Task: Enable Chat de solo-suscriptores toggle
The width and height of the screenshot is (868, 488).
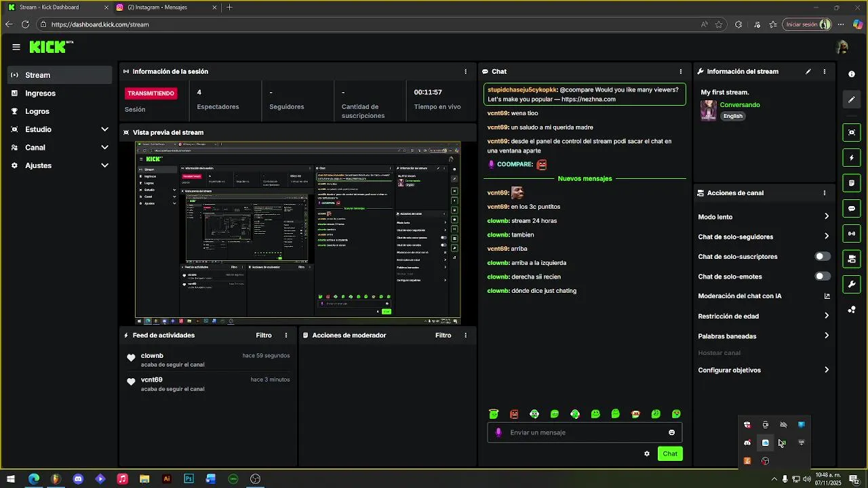Action: tap(822, 257)
